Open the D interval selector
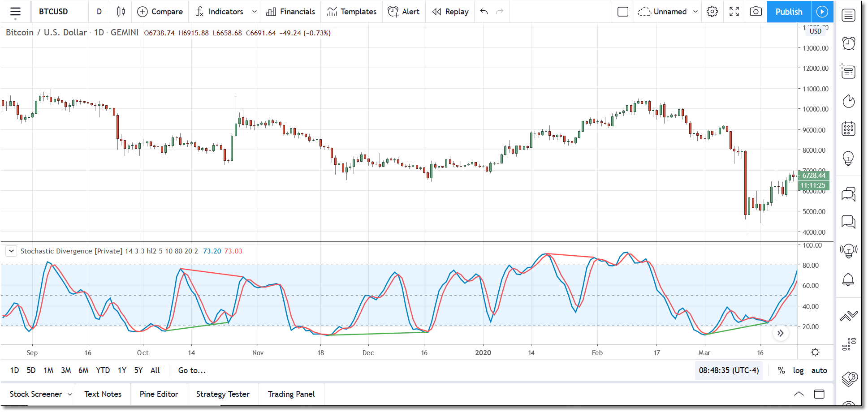 [99, 12]
